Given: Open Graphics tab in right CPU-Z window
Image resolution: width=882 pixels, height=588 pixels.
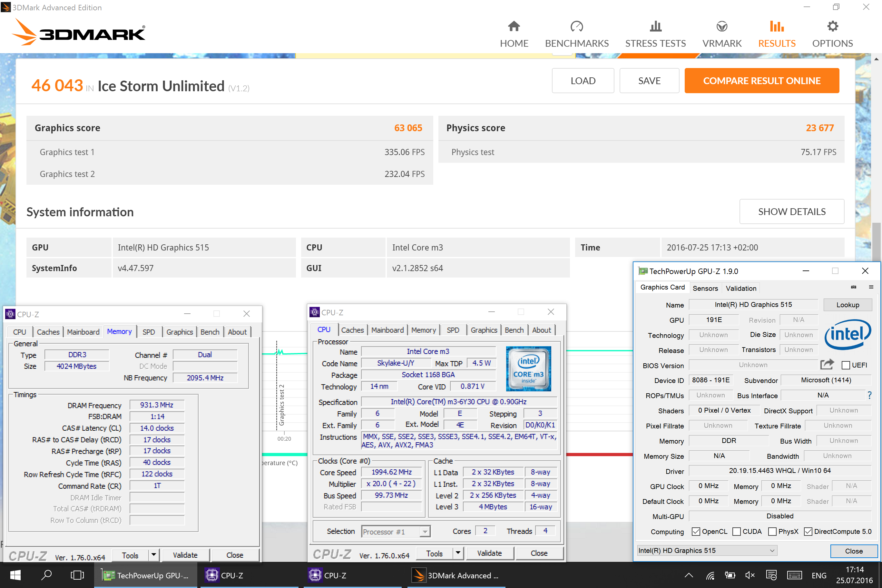Looking at the screenshot, I should (484, 330).
